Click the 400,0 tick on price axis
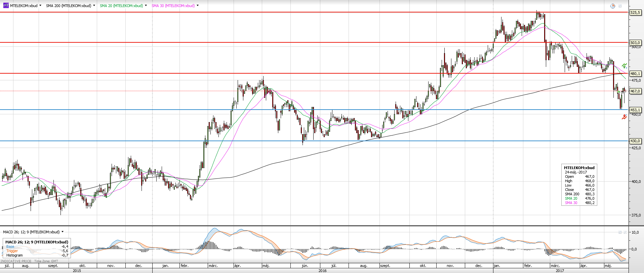 [636, 182]
